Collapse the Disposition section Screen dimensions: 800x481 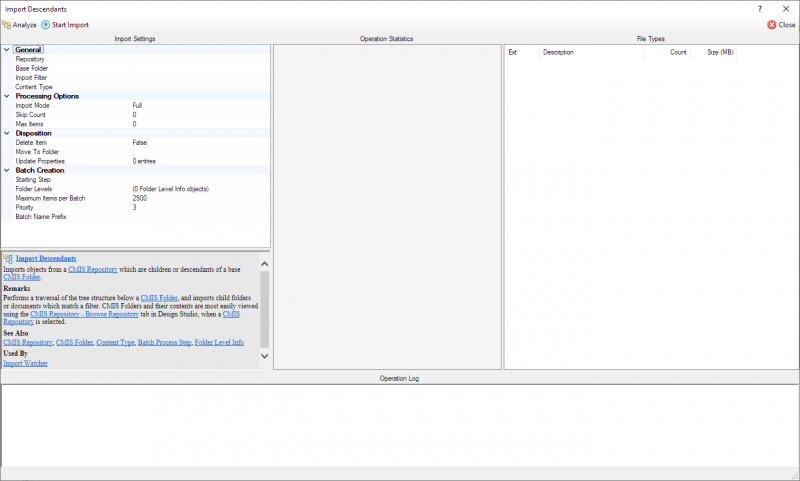point(7,133)
